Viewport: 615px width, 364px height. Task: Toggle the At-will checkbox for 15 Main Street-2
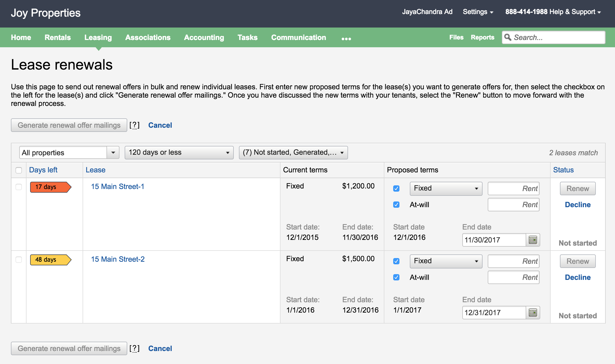click(396, 277)
